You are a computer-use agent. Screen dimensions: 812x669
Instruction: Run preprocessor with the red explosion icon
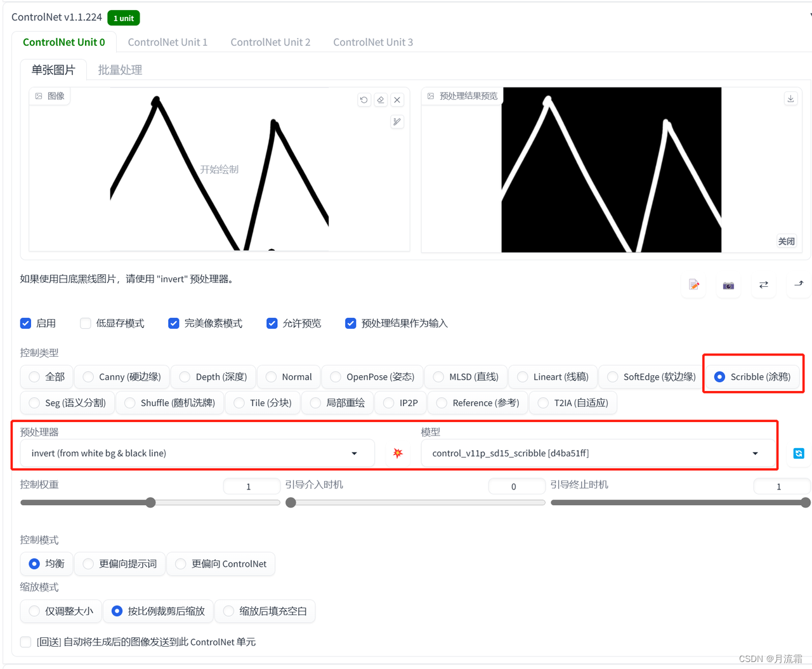click(x=398, y=453)
